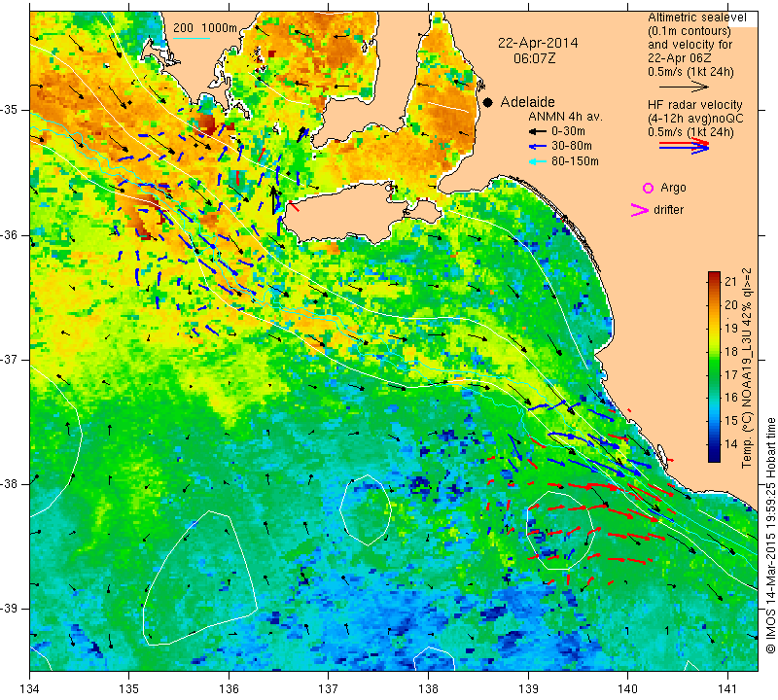Click the 'drifter' legend label
Screen dimensions: 778x700
click(x=668, y=210)
